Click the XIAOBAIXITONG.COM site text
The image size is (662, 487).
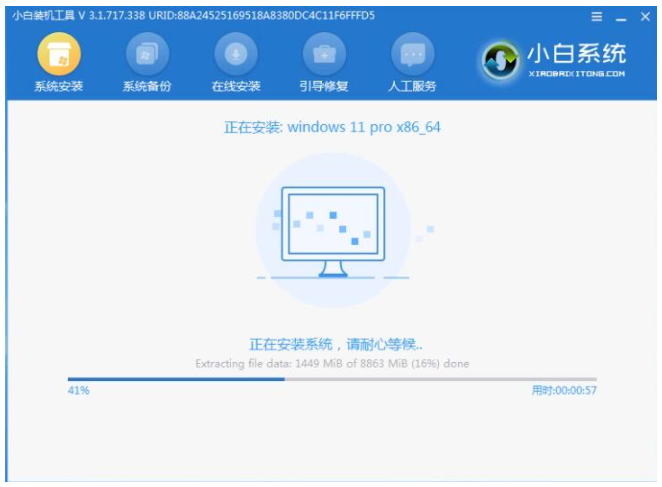577,73
